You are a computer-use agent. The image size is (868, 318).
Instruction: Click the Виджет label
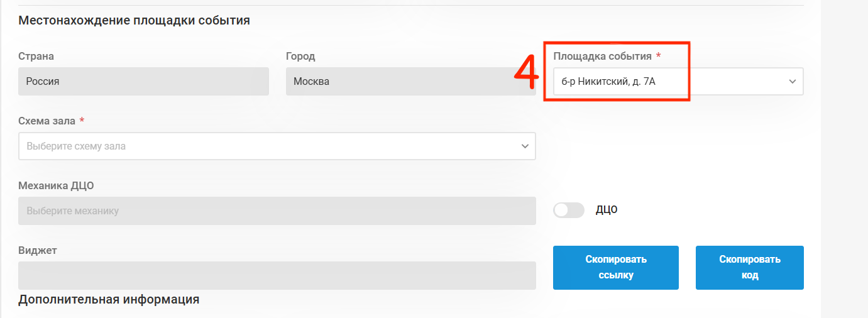coord(38,250)
